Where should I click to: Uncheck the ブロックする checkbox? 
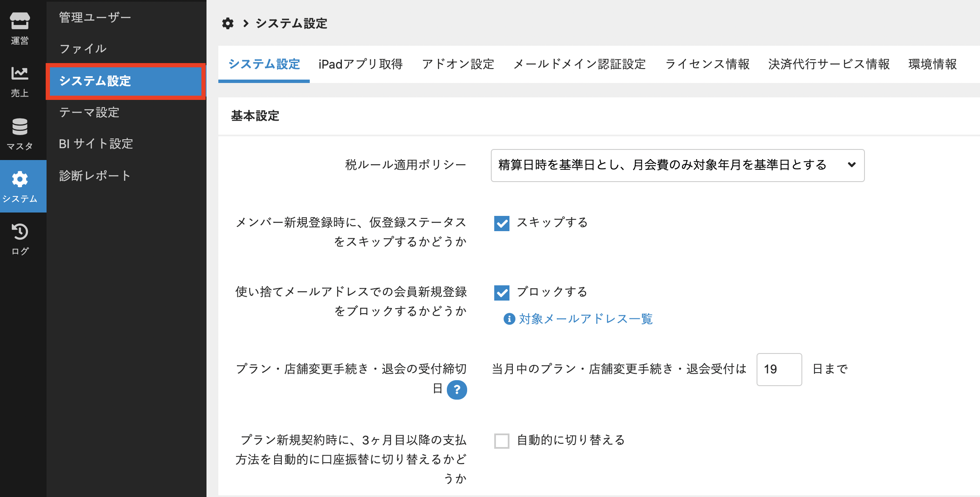pyautogui.click(x=502, y=293)
